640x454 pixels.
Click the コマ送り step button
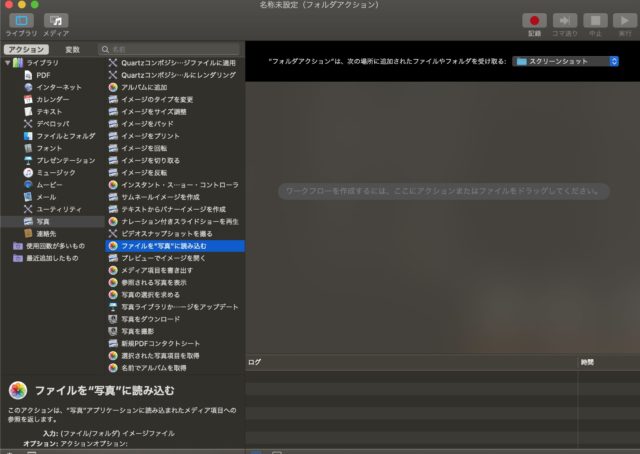565,20
